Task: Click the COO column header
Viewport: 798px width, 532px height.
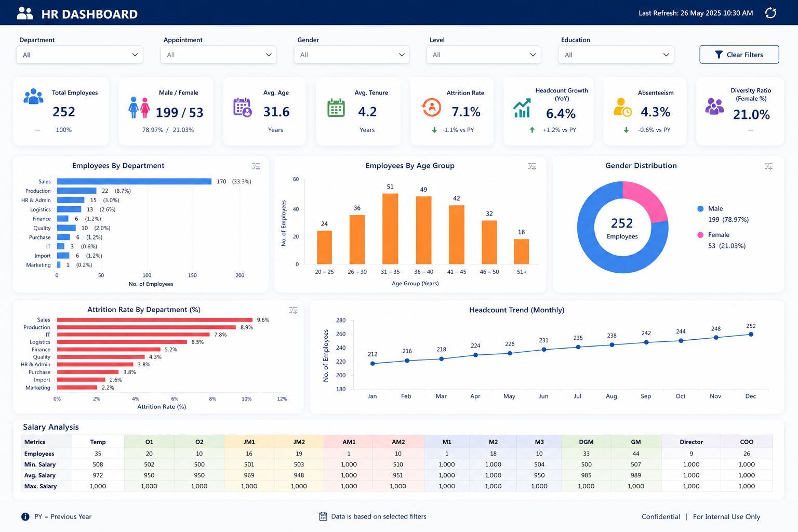Action: tap(747, 442)
